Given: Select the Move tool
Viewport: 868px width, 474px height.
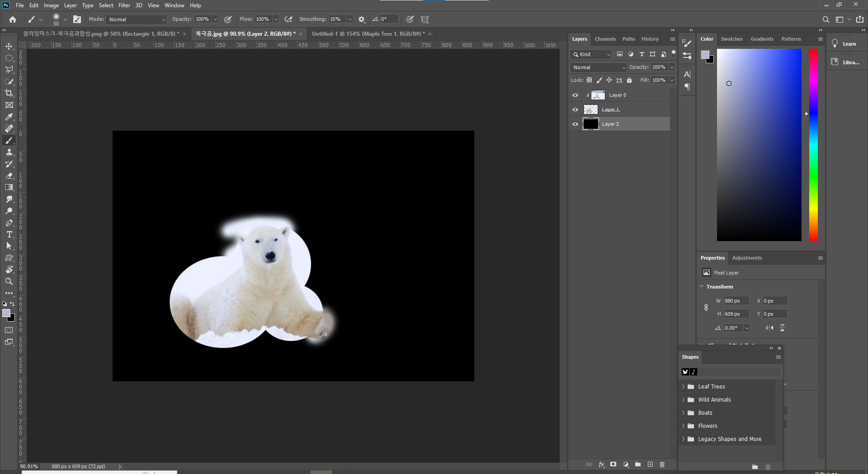Looking at the screenshot, I should 9,46.
